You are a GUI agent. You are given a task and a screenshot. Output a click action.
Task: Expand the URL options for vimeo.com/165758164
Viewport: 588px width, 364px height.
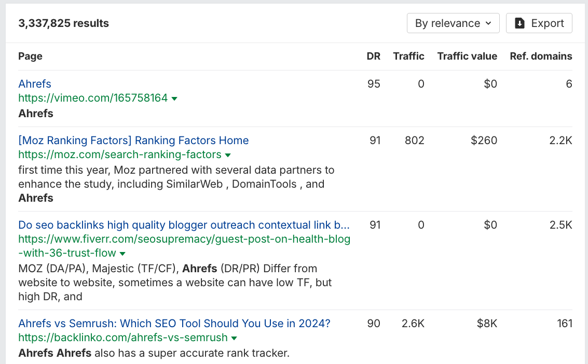pos(174,98)
